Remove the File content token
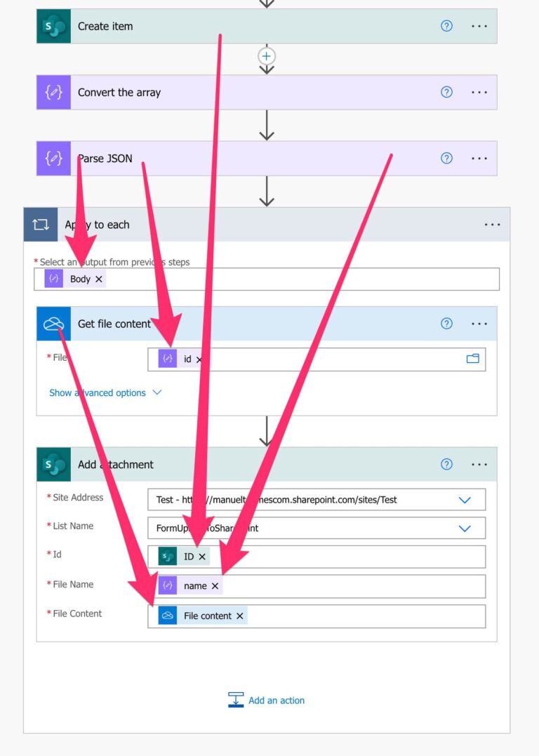The image size is (539, 756). 239,616
